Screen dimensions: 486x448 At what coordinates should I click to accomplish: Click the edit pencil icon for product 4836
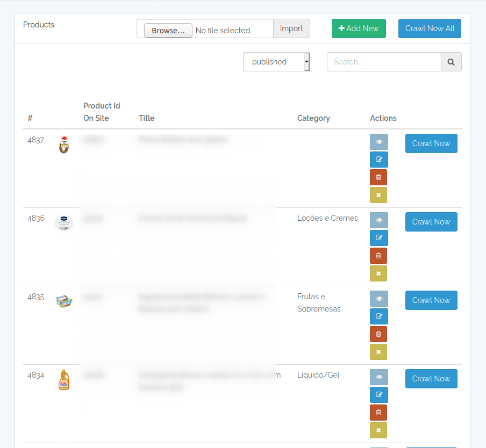(x=378, y=237)
